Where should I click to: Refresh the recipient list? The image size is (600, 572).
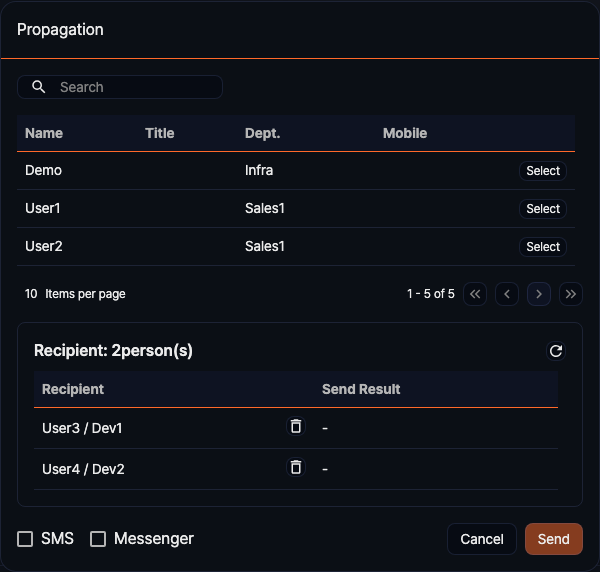pyautogui.click(x=556, y=351)
